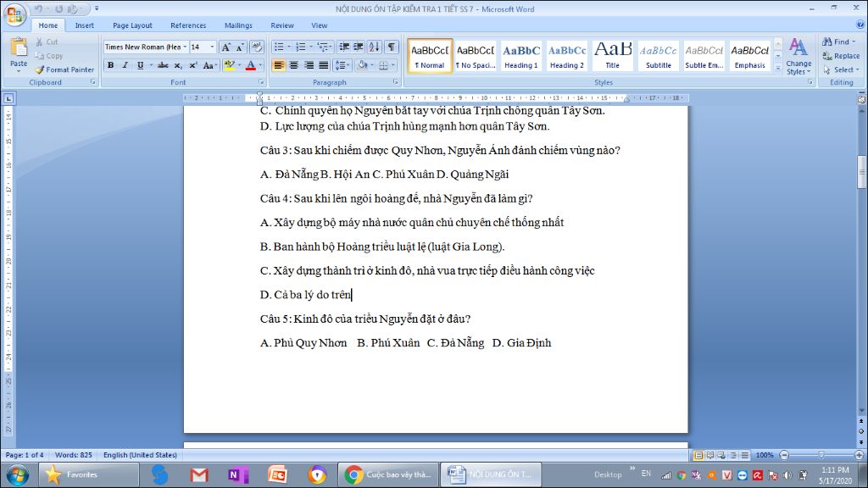Enable Align Text Right
The height and width of the screenshot is (488, 868).
[309, 65]
